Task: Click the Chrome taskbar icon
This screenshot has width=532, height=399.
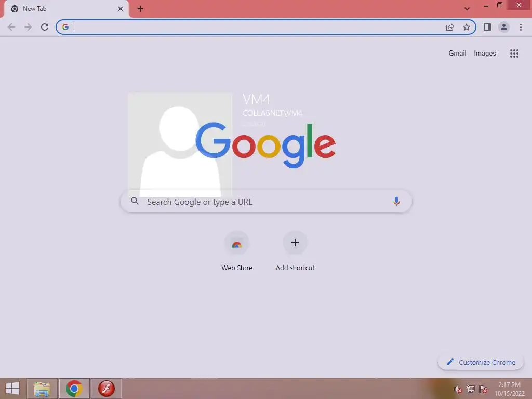Action: (x=74, y=389)
